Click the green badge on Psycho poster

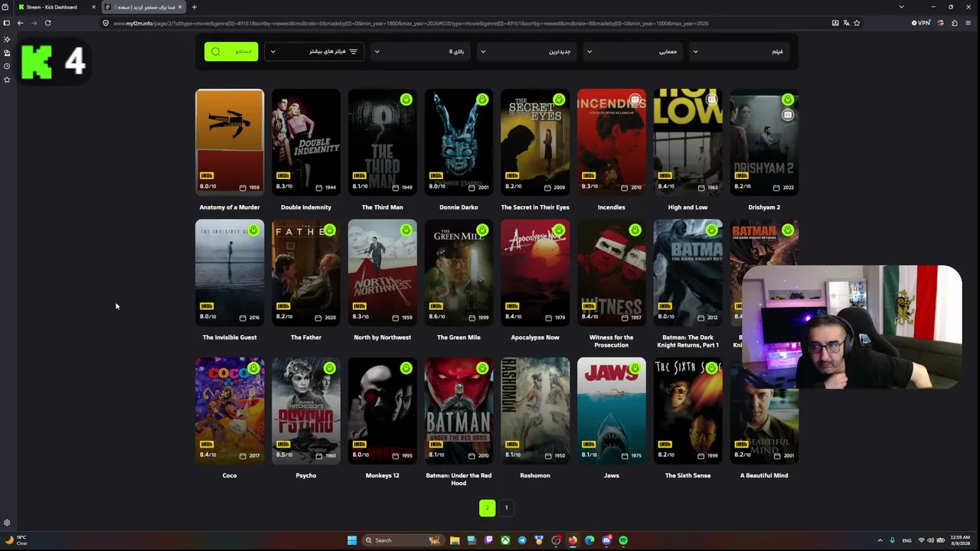[329, 368]
